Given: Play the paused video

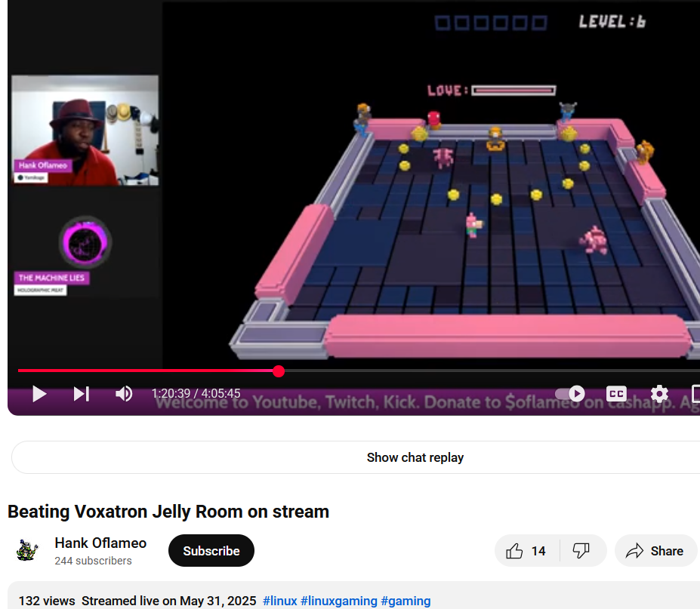Looking at the screenshot, I should (x=39, y=394).
